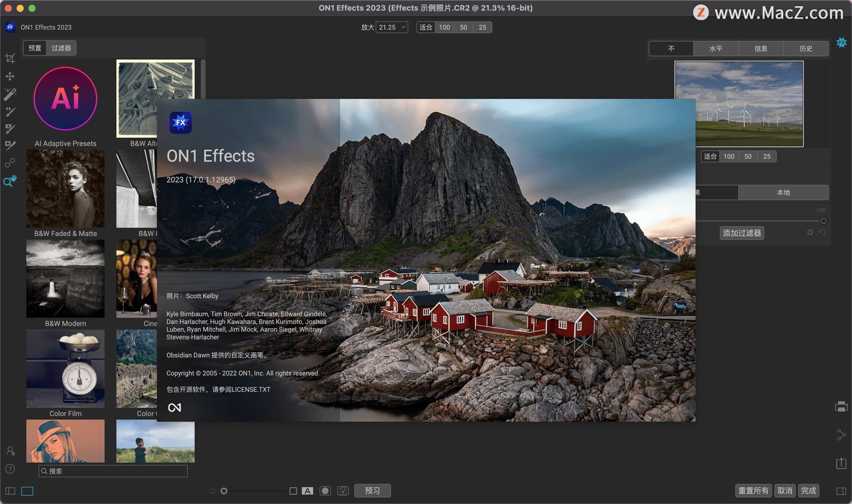The width and height of the screenshot is (852, 504).
Task: Toggle the left panel visibility icon
Action: coord(10,491)
